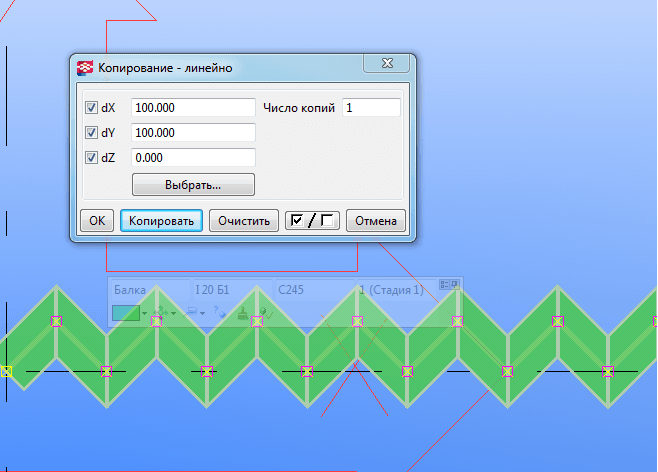Click the Копировать button

tap(161, 221)
